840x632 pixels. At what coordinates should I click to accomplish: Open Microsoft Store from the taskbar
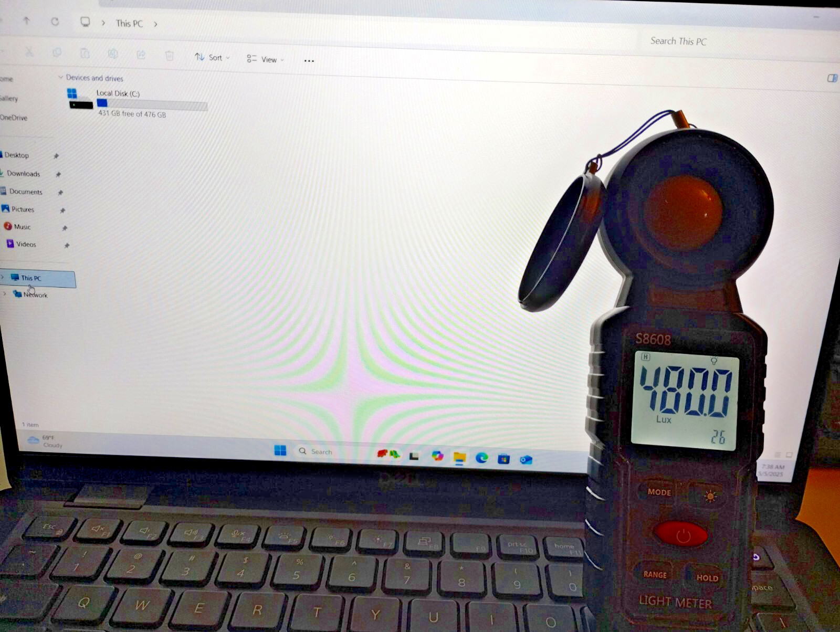[503, 459]
